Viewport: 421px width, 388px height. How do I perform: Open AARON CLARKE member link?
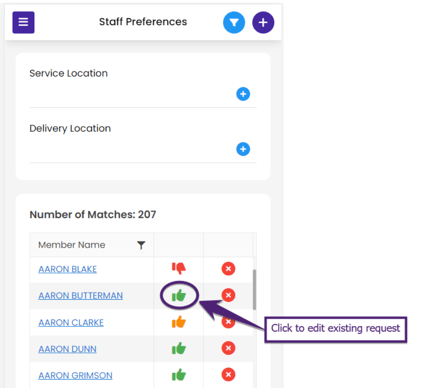tap(71, 323)
